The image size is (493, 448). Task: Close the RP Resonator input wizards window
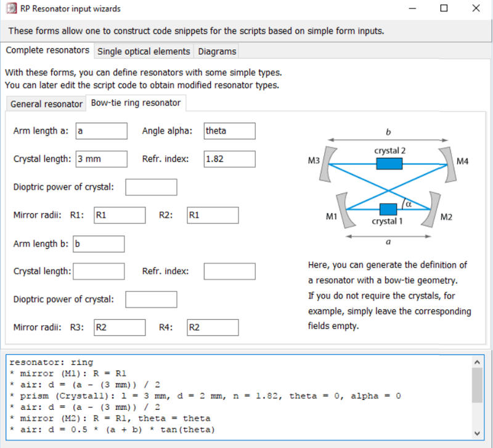coord(476,9)
